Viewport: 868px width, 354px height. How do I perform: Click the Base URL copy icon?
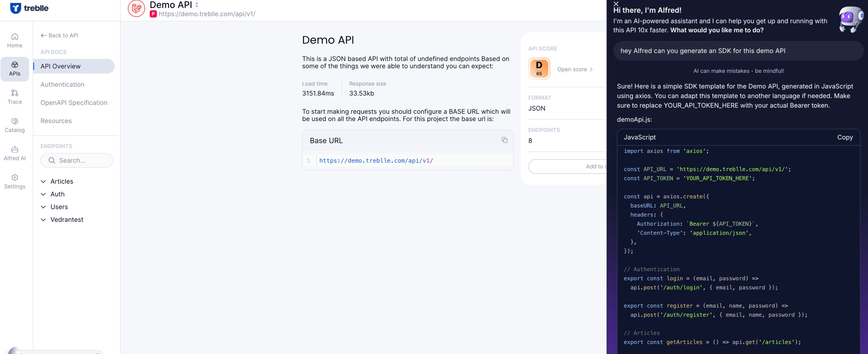[504, 140]
